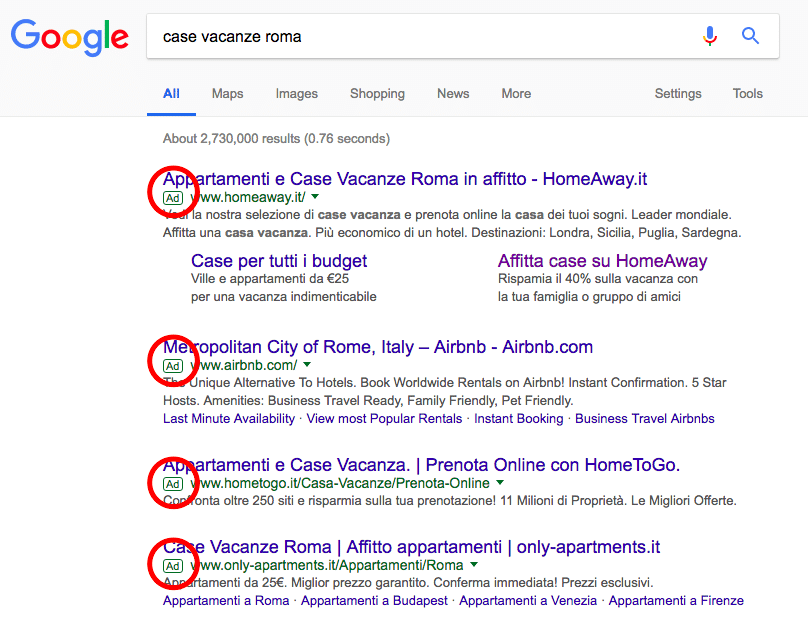Switch to the Images tab
808x622 pixels.
pos(296,94)
